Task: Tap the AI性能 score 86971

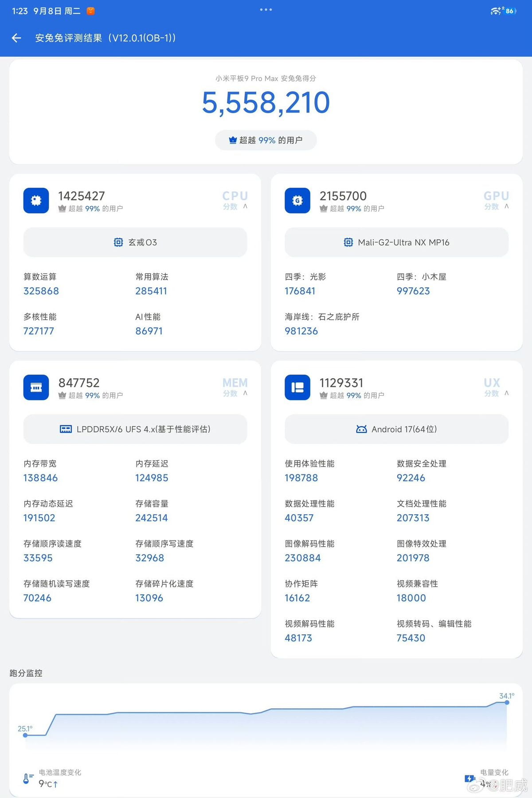Action: [x=149, y=331]
